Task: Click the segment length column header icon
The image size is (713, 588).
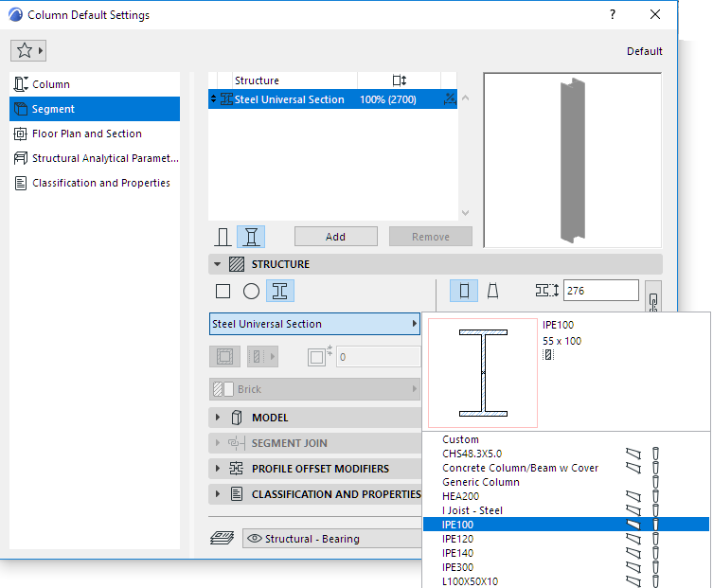Action: tap(399, 80)
